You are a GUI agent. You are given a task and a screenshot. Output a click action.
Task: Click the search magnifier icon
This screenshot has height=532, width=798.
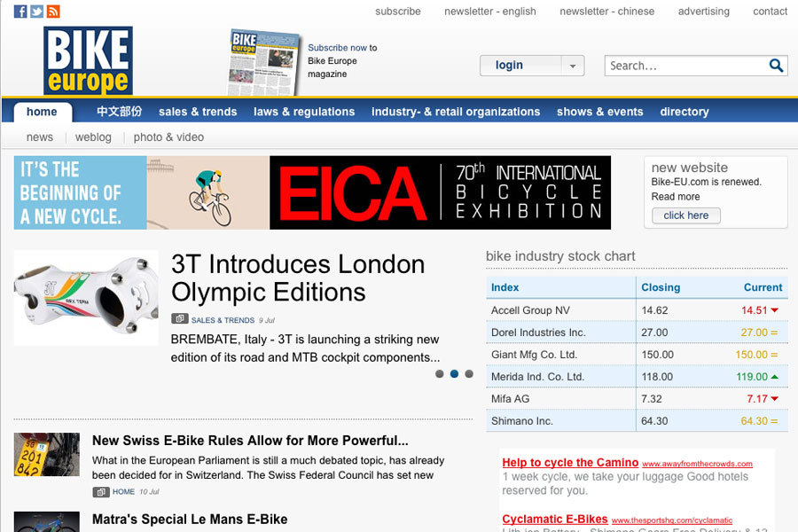777,65
